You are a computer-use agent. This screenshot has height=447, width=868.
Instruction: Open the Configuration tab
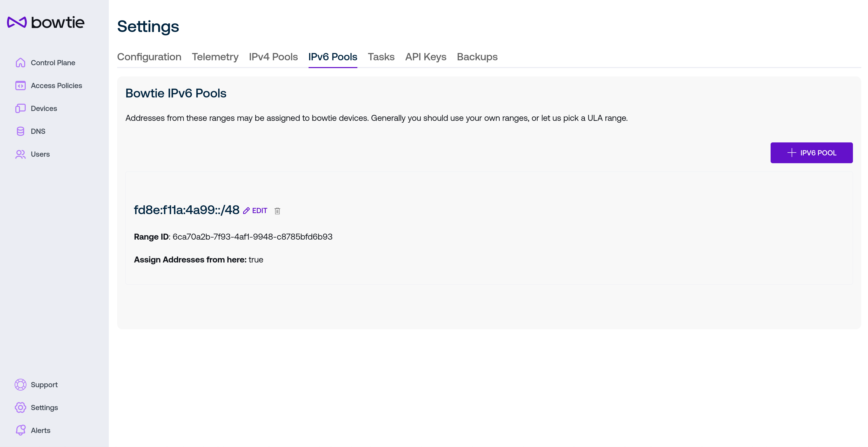(149, 57)
